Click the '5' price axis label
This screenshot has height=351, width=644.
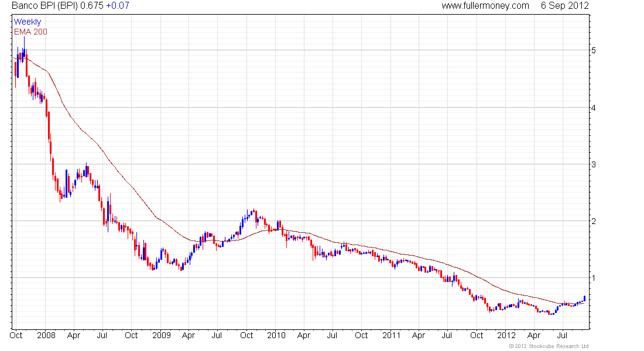click(x=594, y=50)
